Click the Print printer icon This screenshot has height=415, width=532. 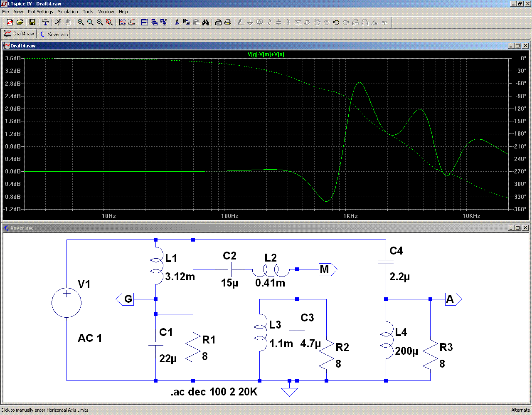pos(228,22)
